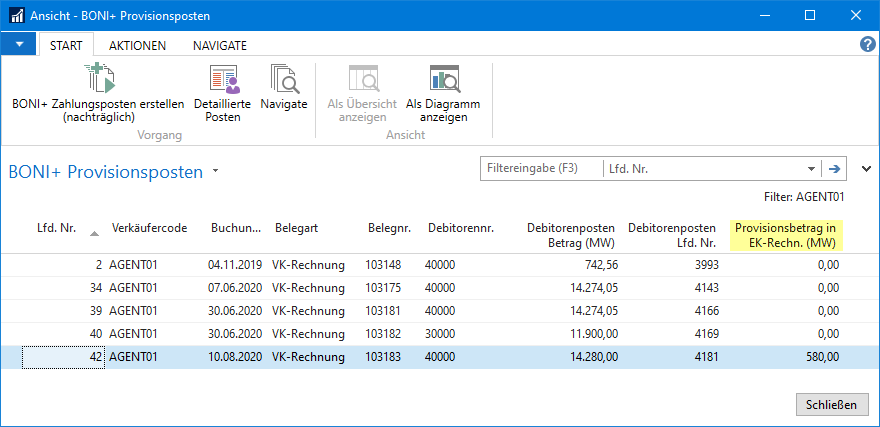This screenshot has height=427, width=880.
Task: Click the Navigate ribbon icon
Action: tap(283, 80)
